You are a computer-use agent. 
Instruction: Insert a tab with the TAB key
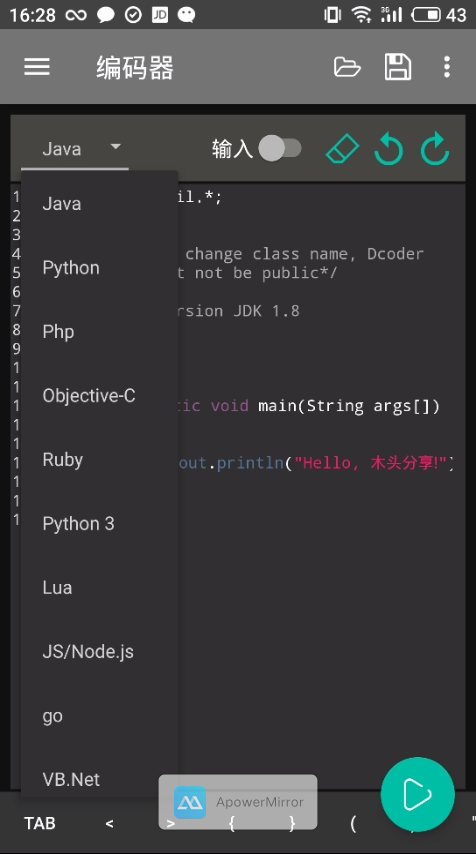click(40, 823)
